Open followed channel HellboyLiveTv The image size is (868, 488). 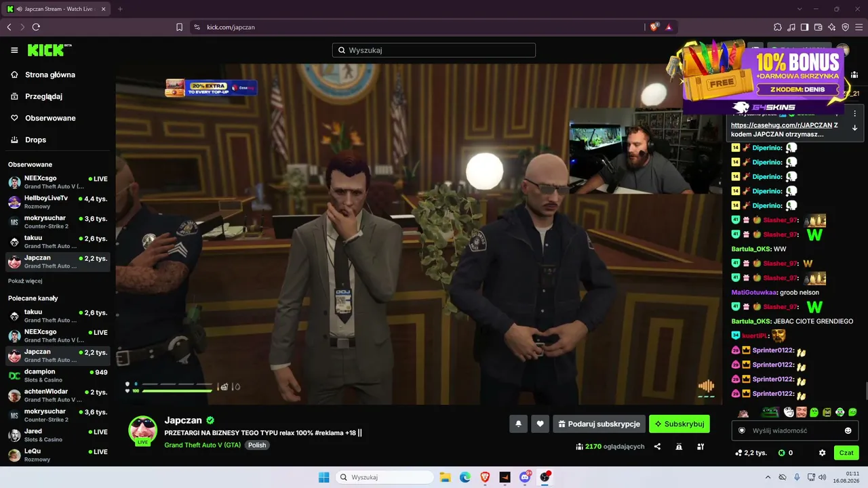pyautogui.click(x=58, y=201)
